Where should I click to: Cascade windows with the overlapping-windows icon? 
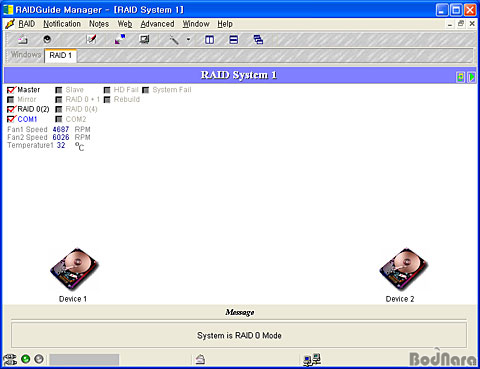tap(258, 40)
